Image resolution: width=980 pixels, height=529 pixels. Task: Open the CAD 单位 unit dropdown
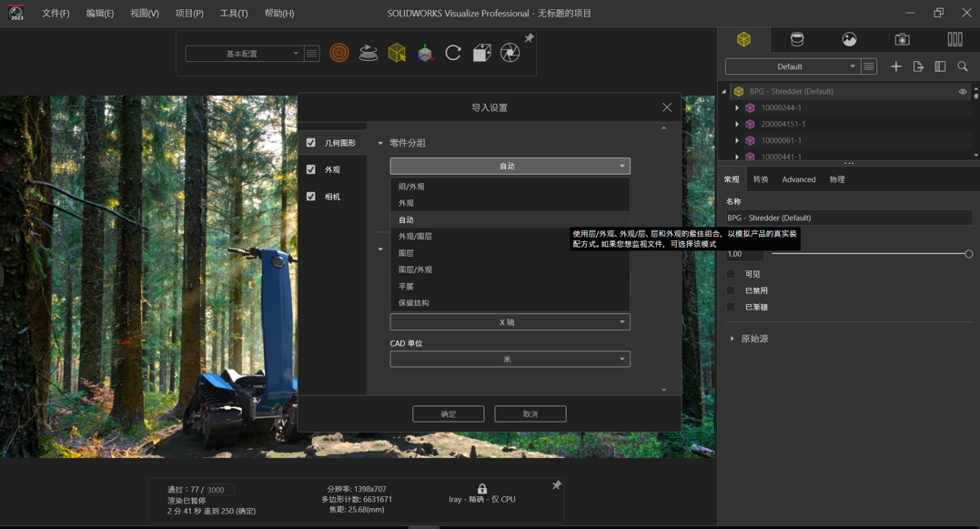click(x=509, y=359)
